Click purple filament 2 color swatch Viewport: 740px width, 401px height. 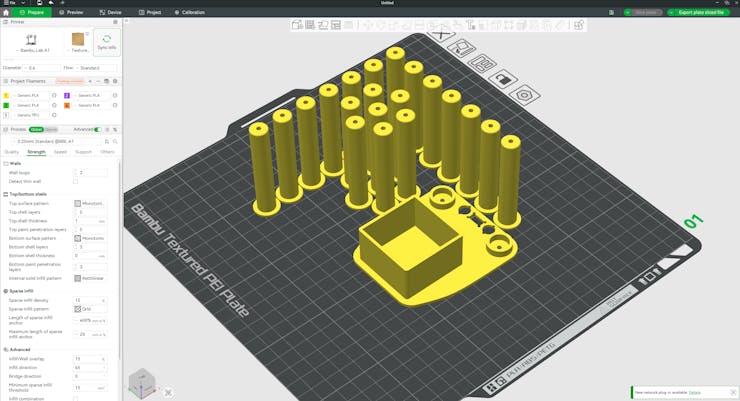click(x=67, y=96)
